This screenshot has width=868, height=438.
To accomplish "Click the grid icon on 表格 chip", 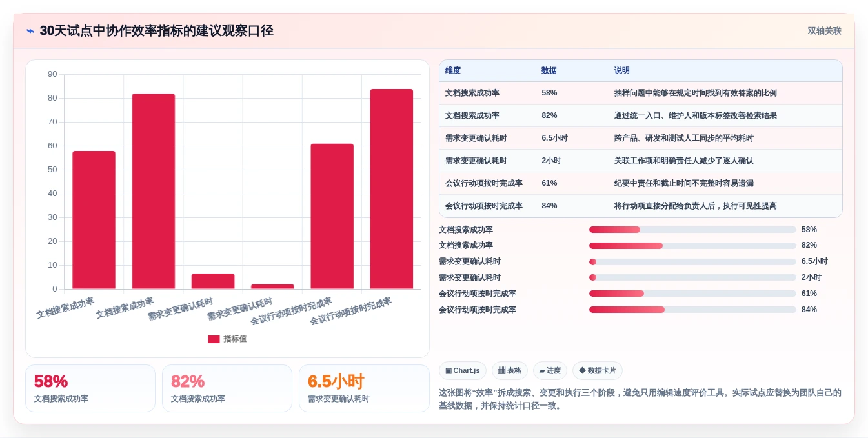I will tap(501, 371).
